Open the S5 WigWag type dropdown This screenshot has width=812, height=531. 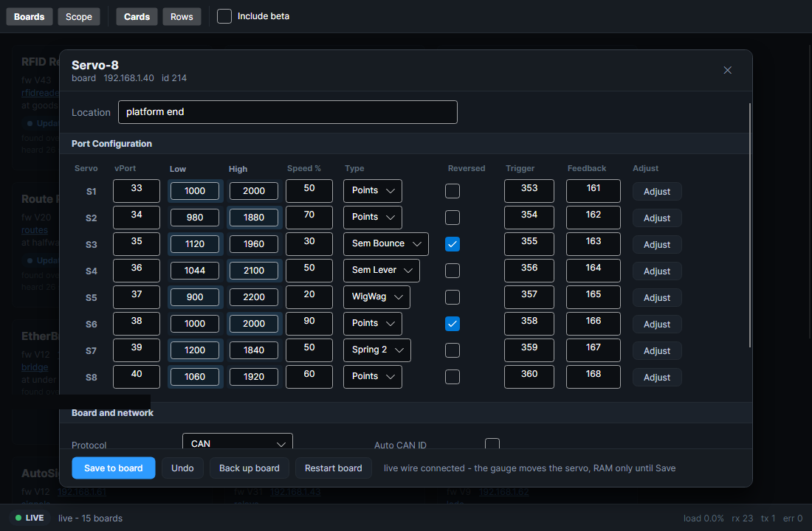[376, 297]
